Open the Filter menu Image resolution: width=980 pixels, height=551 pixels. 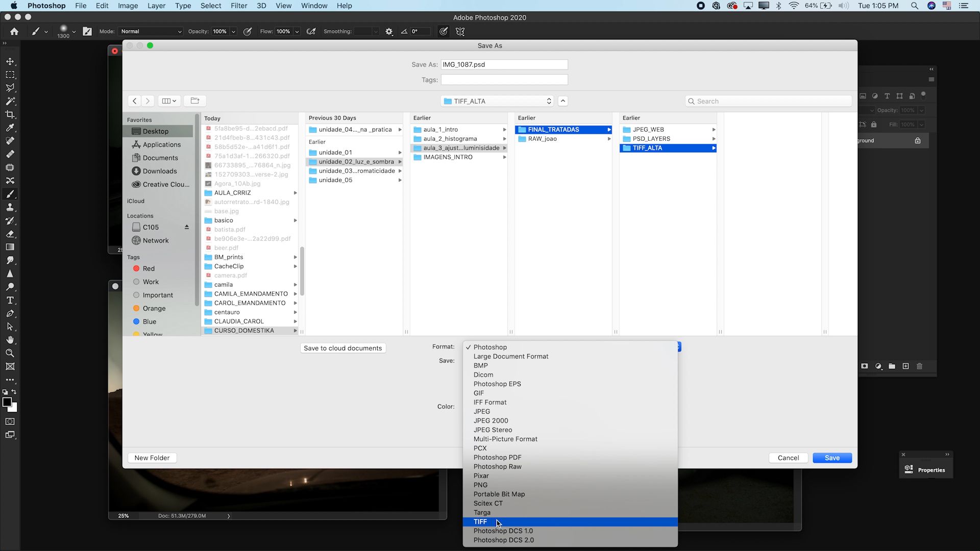tap(239, 6)
